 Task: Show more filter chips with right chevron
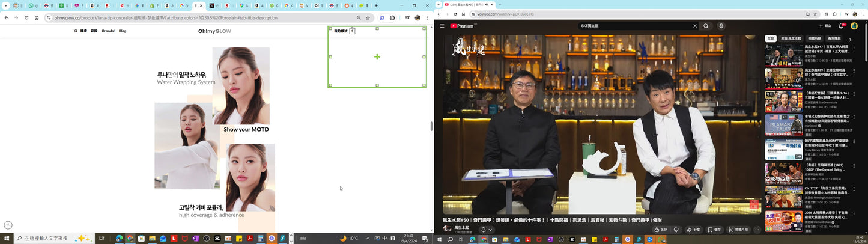click(x=850, y=39)
